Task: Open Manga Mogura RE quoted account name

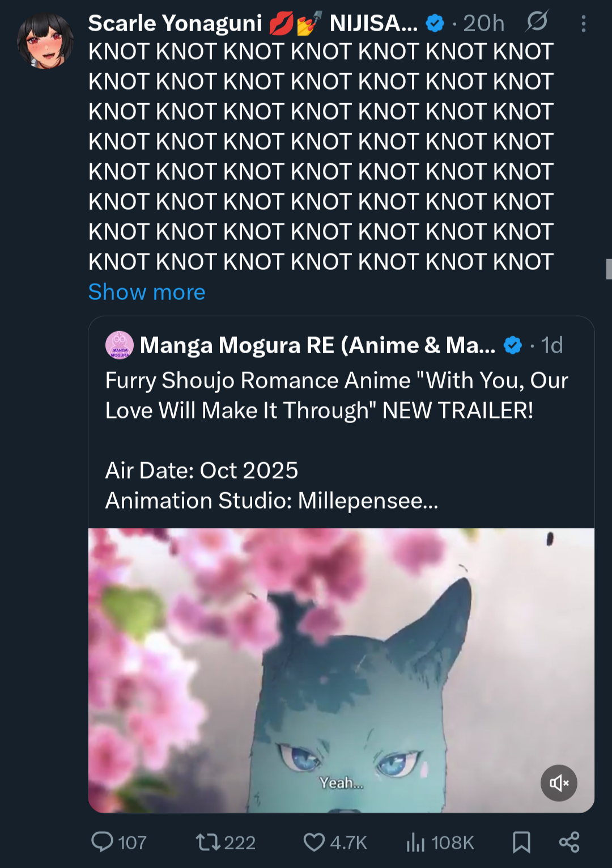Action: coord(317,345)
